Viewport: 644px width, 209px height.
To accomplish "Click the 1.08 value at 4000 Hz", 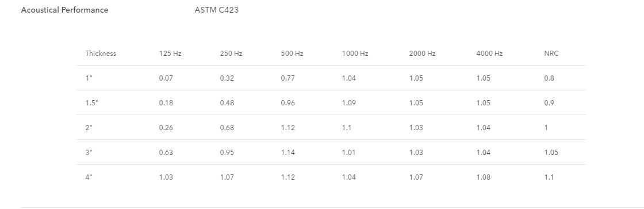I will click(x=484, y=177).
